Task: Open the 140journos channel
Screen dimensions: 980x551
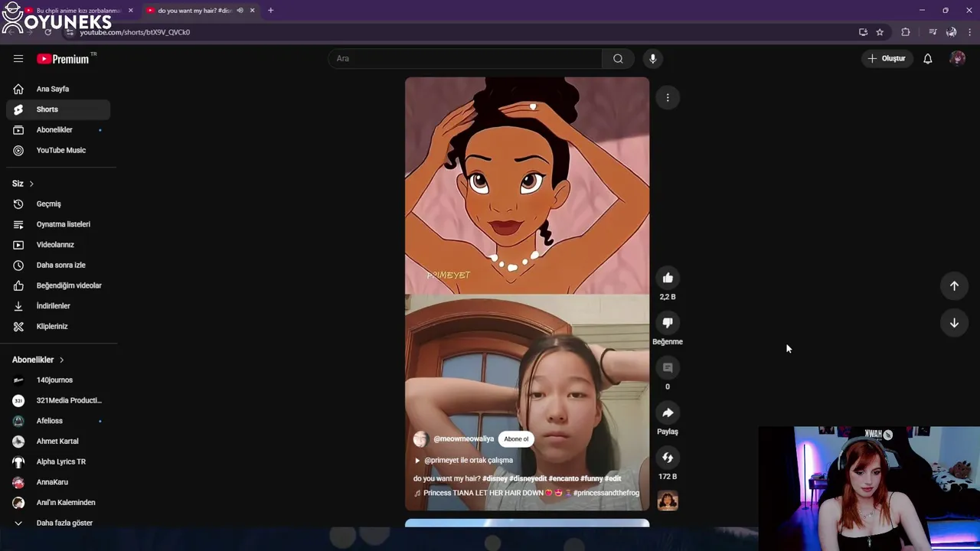Action: pos(58,380)
